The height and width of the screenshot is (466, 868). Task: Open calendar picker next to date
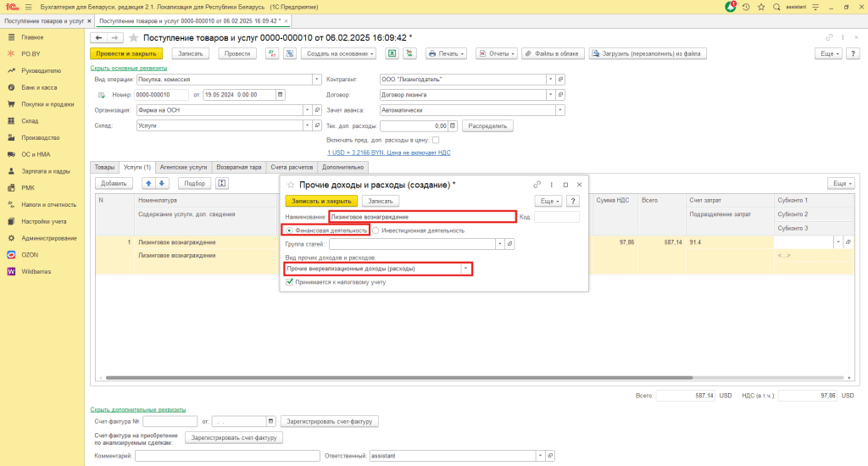(280, 95)
